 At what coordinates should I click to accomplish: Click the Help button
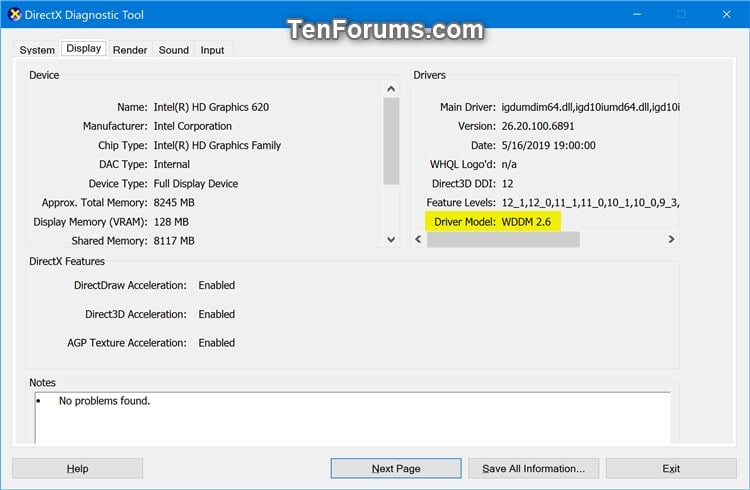(77, 468)
